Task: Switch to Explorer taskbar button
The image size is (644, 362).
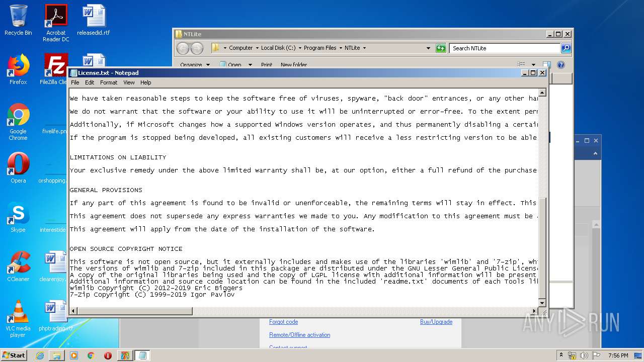Action: (57, 355)
